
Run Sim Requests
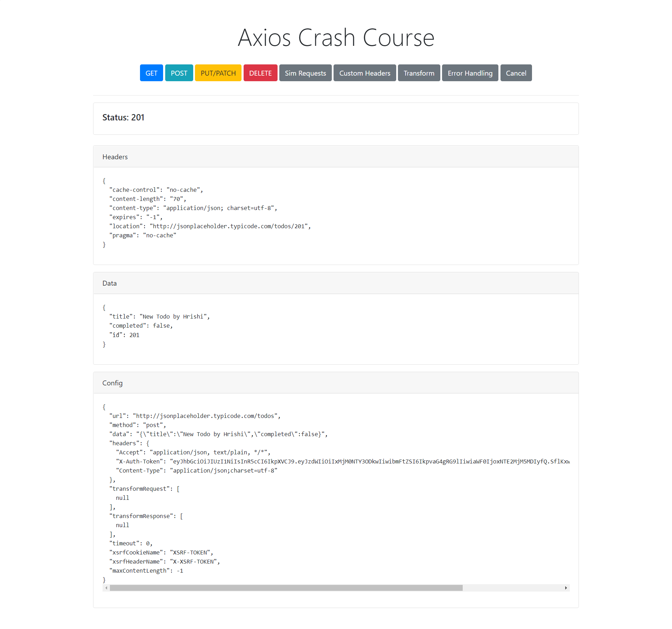[305, 73]
